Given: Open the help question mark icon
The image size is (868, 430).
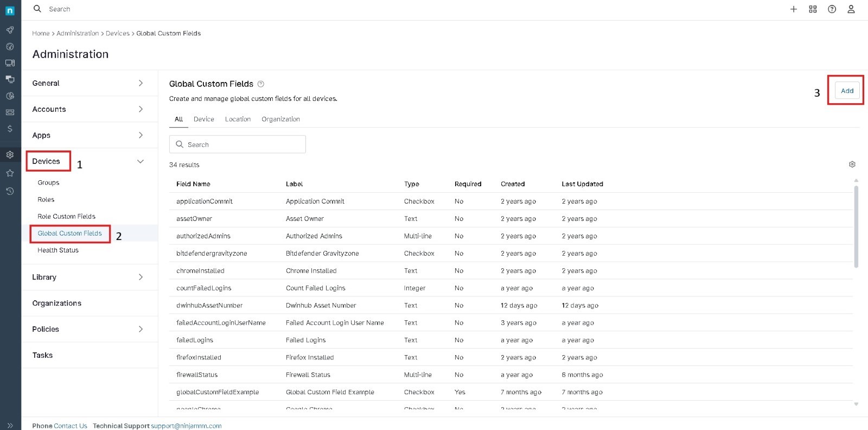Looking at the screenshot, I should (832, 9).
